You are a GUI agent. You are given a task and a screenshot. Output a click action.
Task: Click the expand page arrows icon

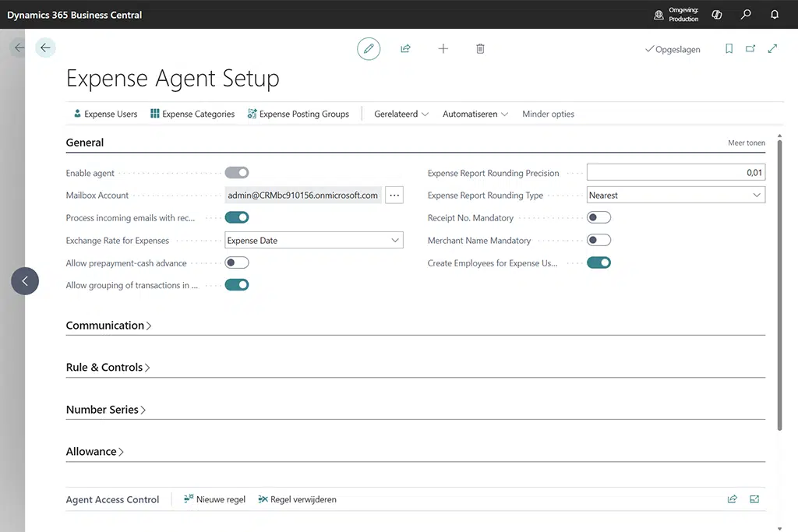point(772,49)
